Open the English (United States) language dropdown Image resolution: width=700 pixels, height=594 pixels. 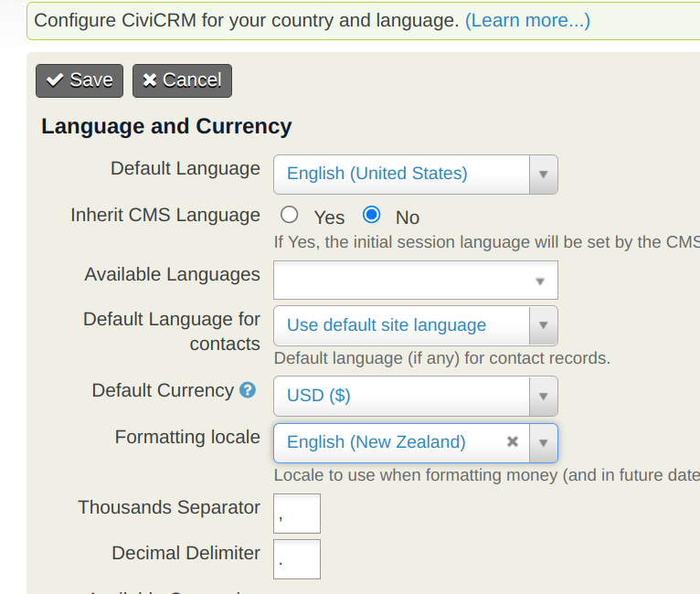coord(402,174)
